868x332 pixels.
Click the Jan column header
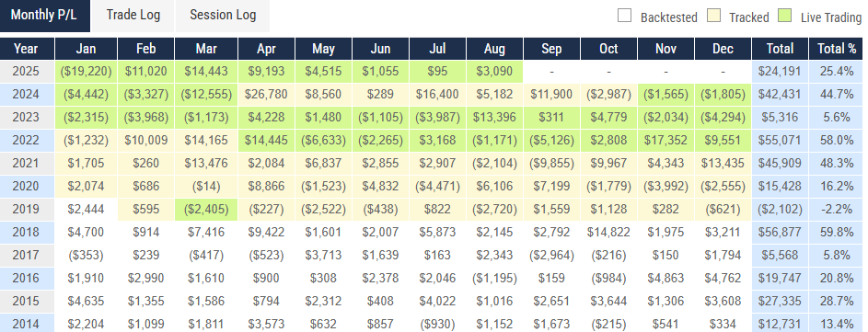pos(86,49)
